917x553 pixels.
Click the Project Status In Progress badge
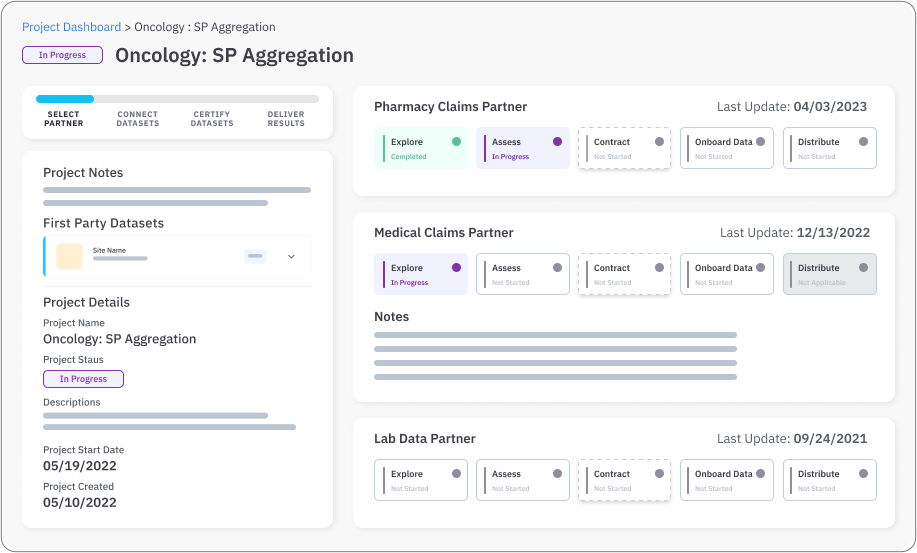click(83, 379)
